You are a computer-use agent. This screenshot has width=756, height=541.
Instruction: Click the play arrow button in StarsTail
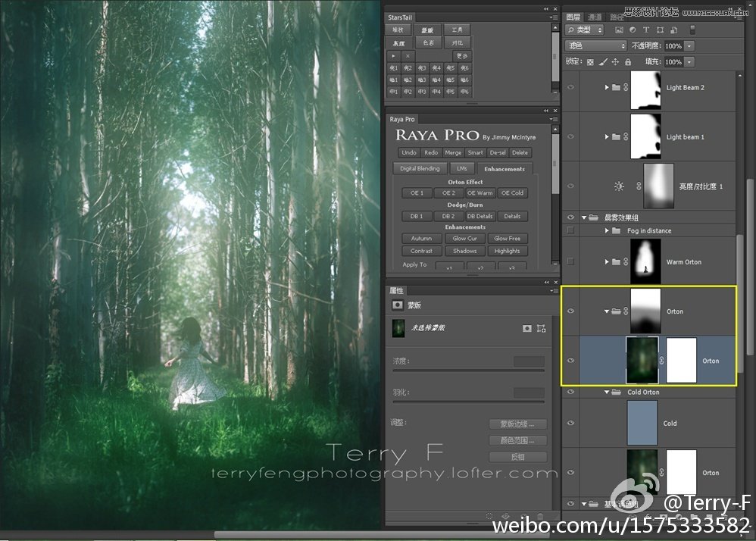pyautogui.click(x=393, y=56)
